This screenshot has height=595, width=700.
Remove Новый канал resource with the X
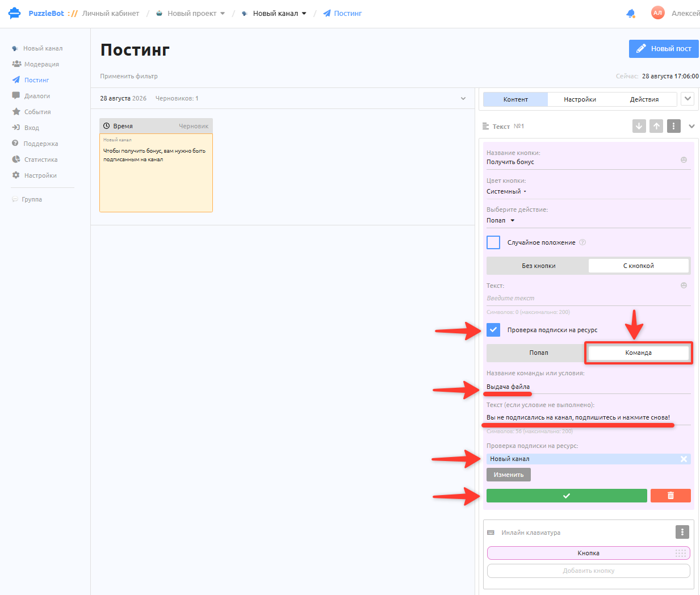684,459
